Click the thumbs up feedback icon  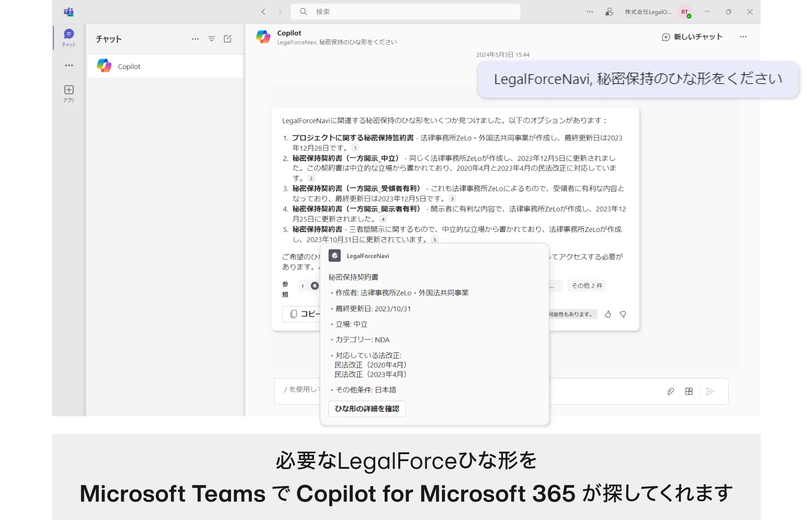(608, 314)
